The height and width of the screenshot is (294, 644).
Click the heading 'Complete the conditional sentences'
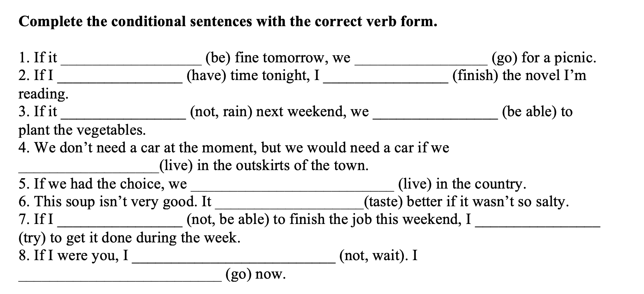pyautogui.click(x=228, y=22)
